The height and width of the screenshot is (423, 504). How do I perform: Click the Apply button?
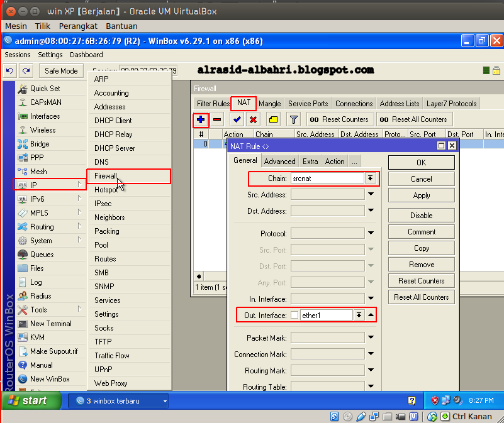click(422, 195)
